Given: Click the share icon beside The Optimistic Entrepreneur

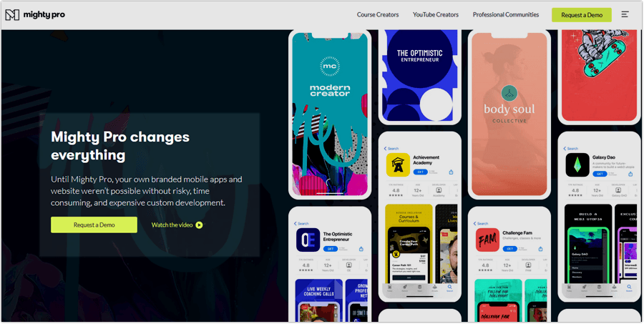Looking at the screenshot, I should 361,248.
